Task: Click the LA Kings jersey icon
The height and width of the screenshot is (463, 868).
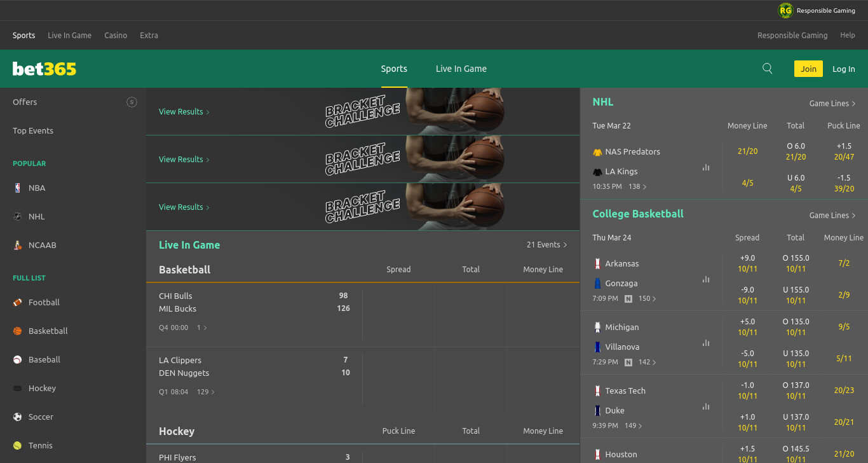Action: 597,172
